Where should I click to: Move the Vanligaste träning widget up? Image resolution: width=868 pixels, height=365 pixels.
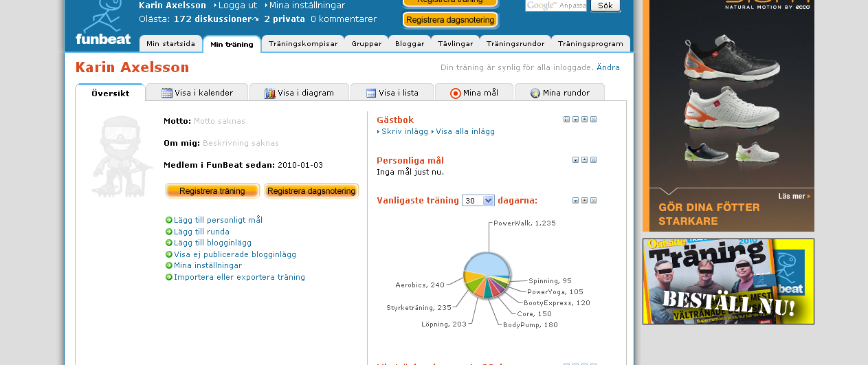coord(584,201)
